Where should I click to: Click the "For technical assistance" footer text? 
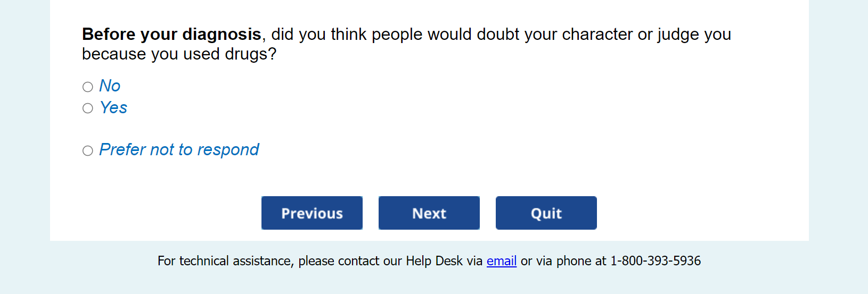(225, 261)
